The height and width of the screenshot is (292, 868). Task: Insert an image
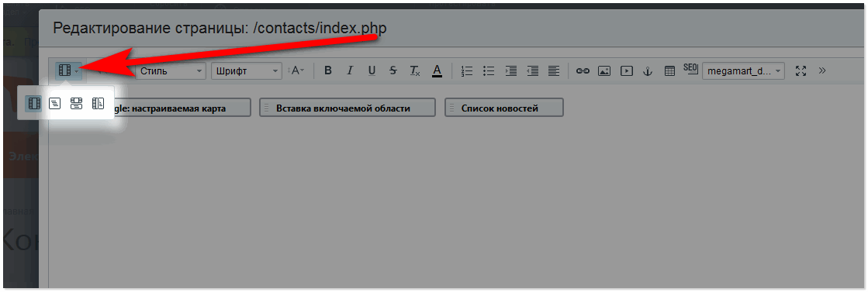pyautogui.click(x=604, y=70)
